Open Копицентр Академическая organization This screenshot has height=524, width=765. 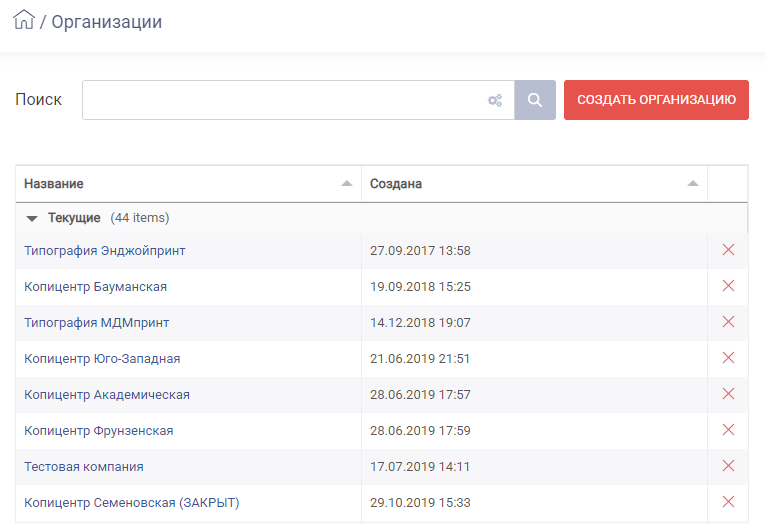click(x=107, y=395)
